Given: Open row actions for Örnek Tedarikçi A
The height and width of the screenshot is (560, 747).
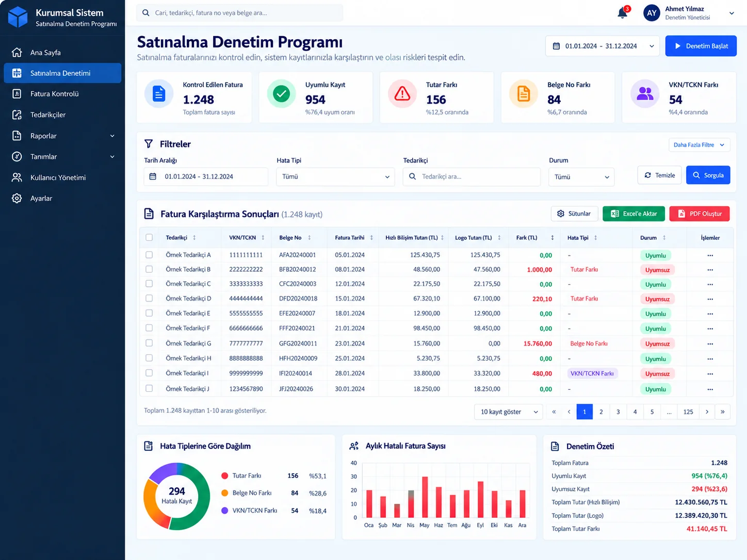Looking at the screenshot, I should click(710, 255).
